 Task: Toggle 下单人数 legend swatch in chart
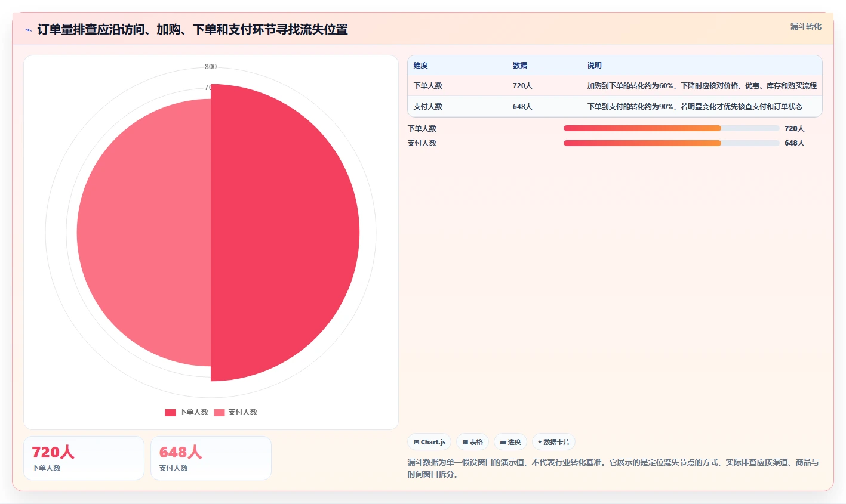pyautogui.click(x=170, y=412)
